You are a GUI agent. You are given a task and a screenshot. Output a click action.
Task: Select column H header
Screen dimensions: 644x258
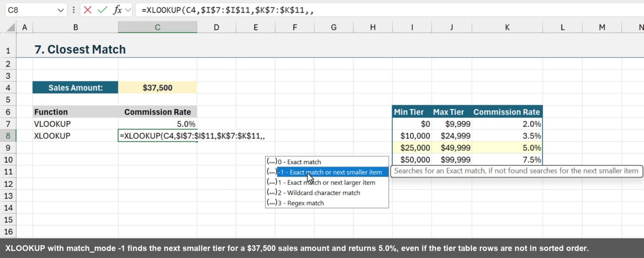pyautogui.click(x=373, y=27)
